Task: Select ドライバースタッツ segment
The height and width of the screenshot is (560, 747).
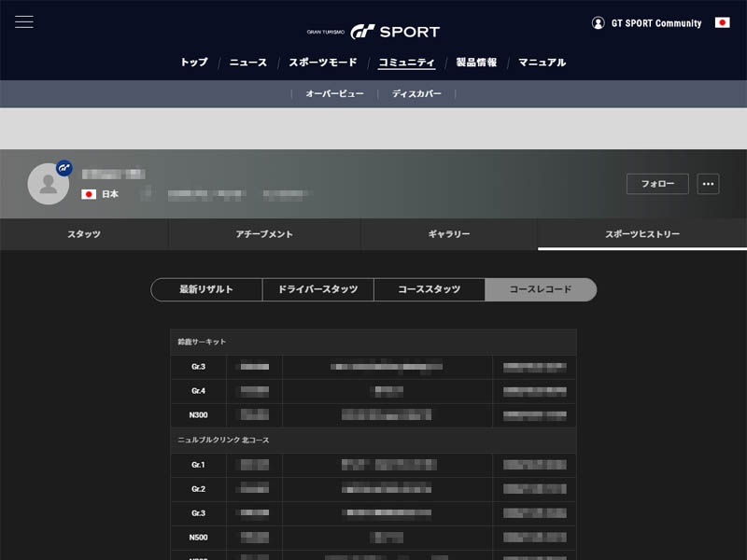Action: point(317,289)
